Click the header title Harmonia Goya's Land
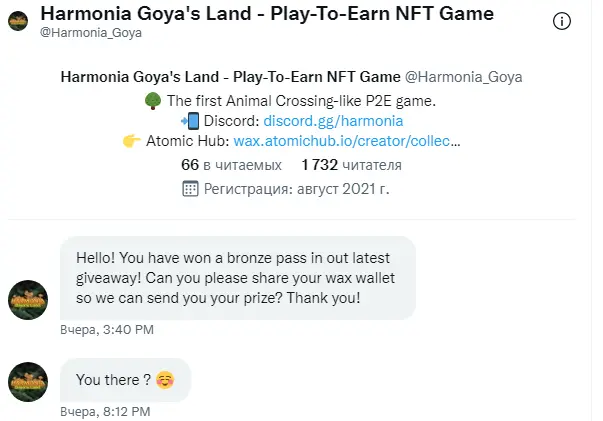Viewport: 603px width, 421px height. (x=267, y=13)
